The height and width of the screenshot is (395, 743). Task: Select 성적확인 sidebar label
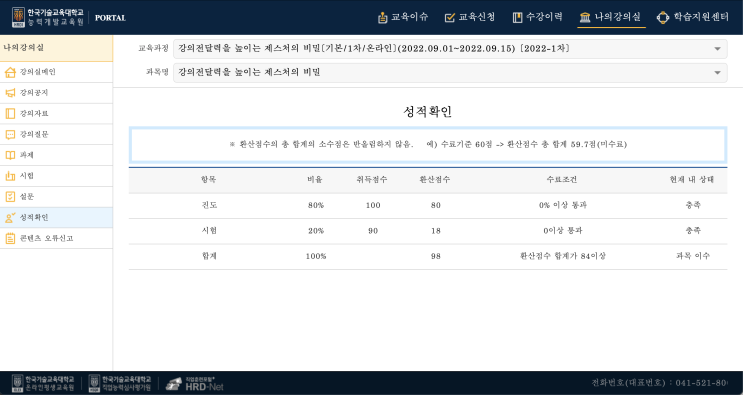point(34,217)
